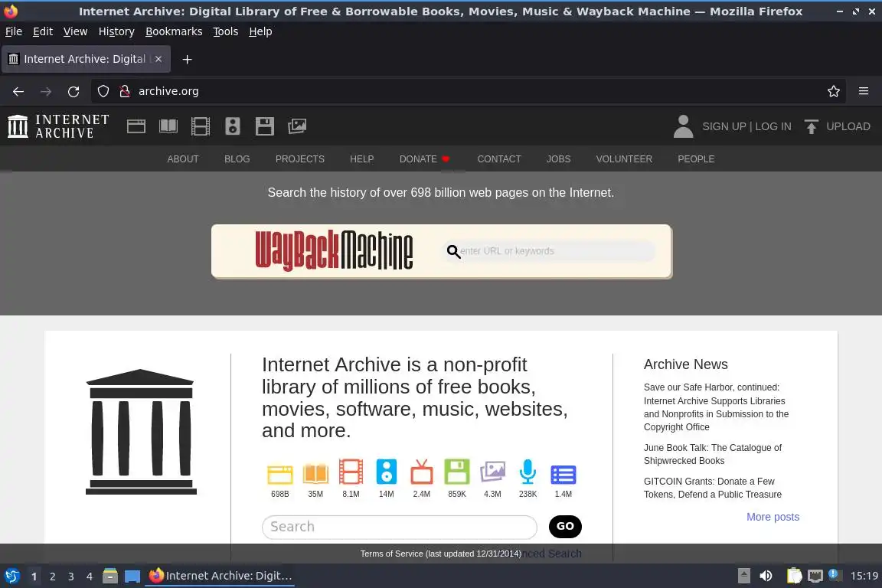Click the site security padlock icon

tap(125, 91)
